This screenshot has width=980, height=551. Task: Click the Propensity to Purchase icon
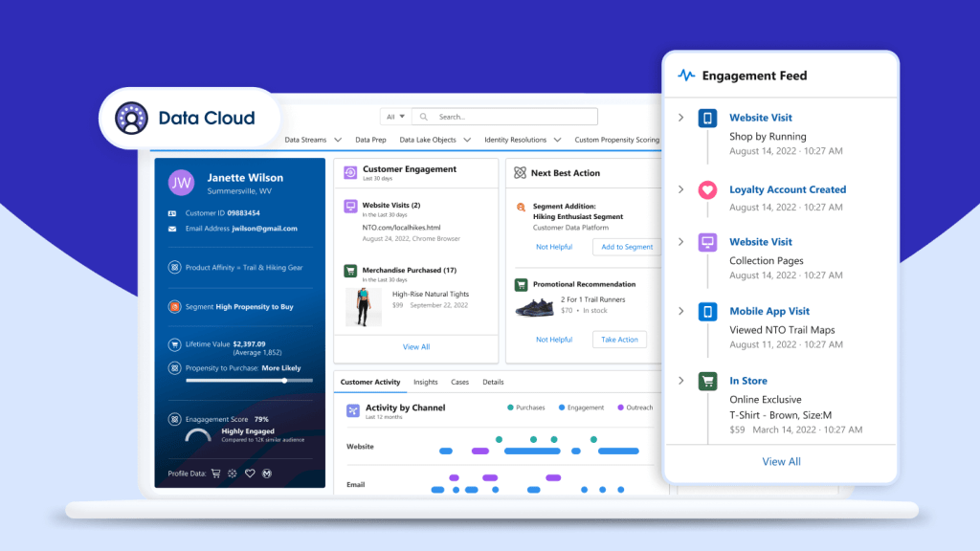[174, 368]
